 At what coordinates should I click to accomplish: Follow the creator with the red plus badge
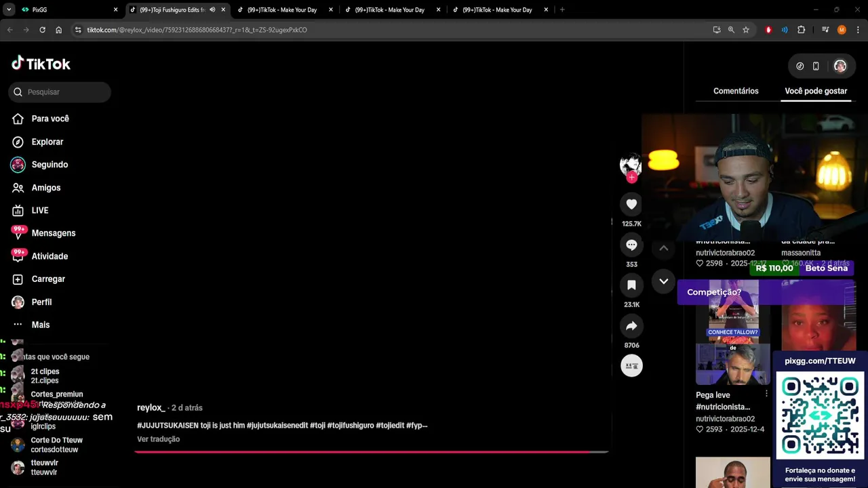631,178
